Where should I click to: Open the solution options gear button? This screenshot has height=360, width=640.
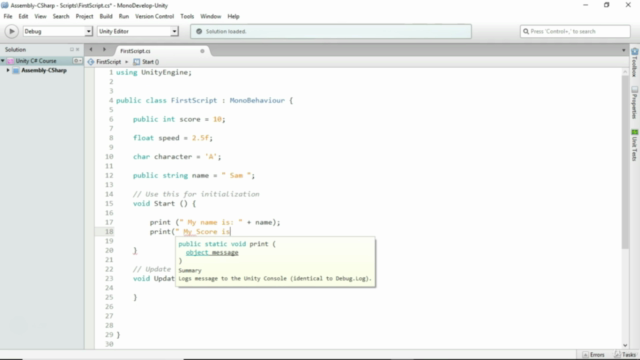pyautogui.click(x=77, y=61)
